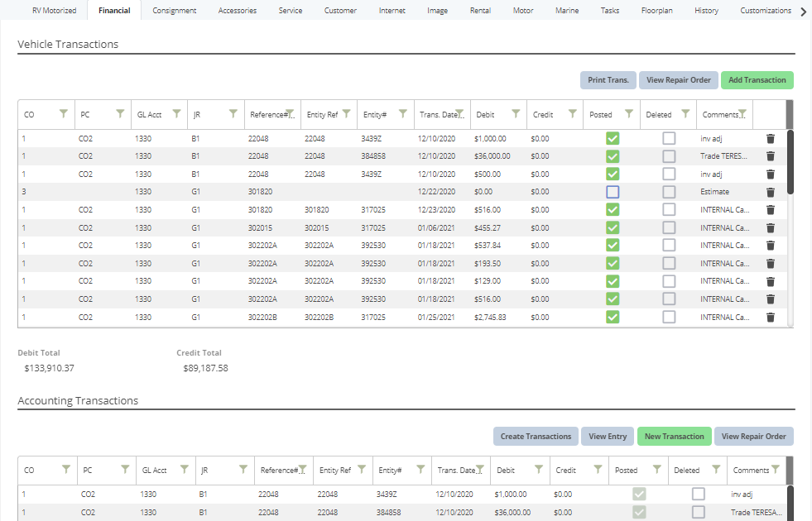Delete the Estimate transaction row
Screen dimensions: 812x521
point(770,192)
